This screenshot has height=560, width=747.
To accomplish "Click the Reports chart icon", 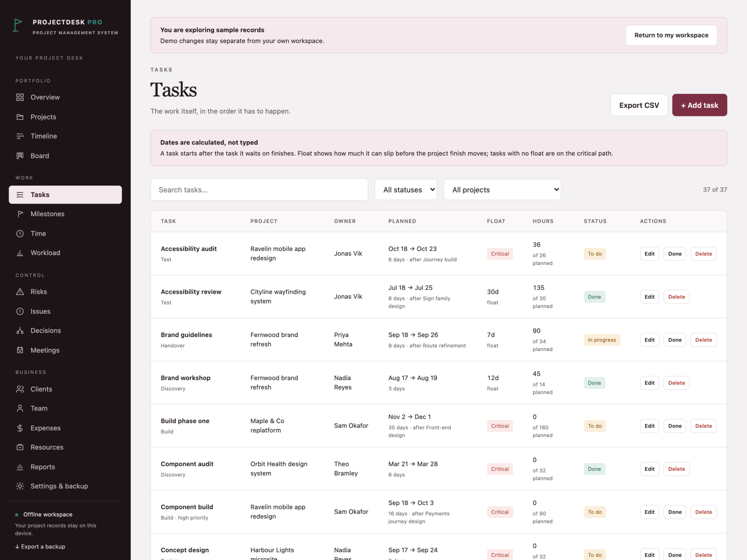I will (x=20, y=467).
